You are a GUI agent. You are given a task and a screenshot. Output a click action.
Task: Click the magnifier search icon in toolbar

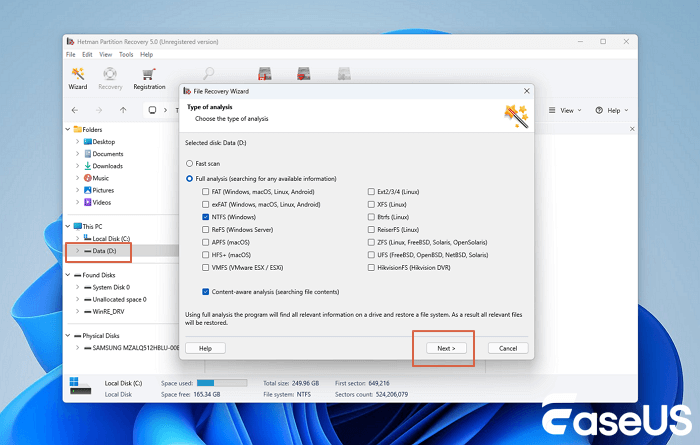[208, 73]
